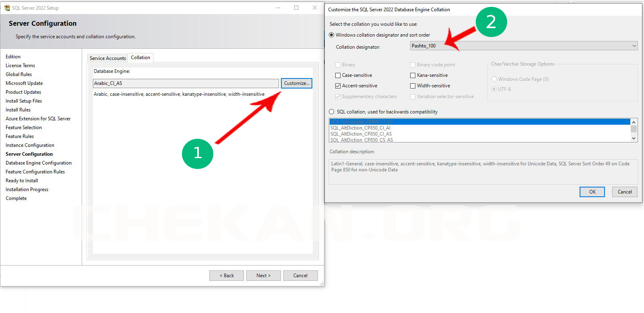Click the Feature Configuration Rules step
Image resolution: width=644 pixels, height=313 pixels.
35,172
